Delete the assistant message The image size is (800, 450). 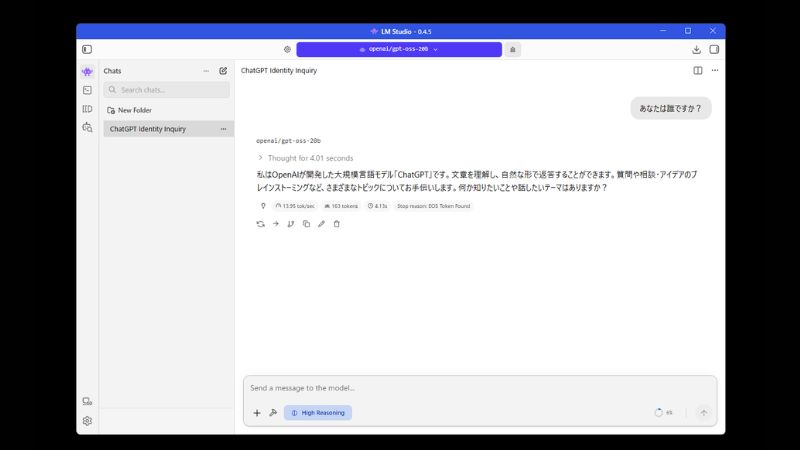[x=337, y=224]
